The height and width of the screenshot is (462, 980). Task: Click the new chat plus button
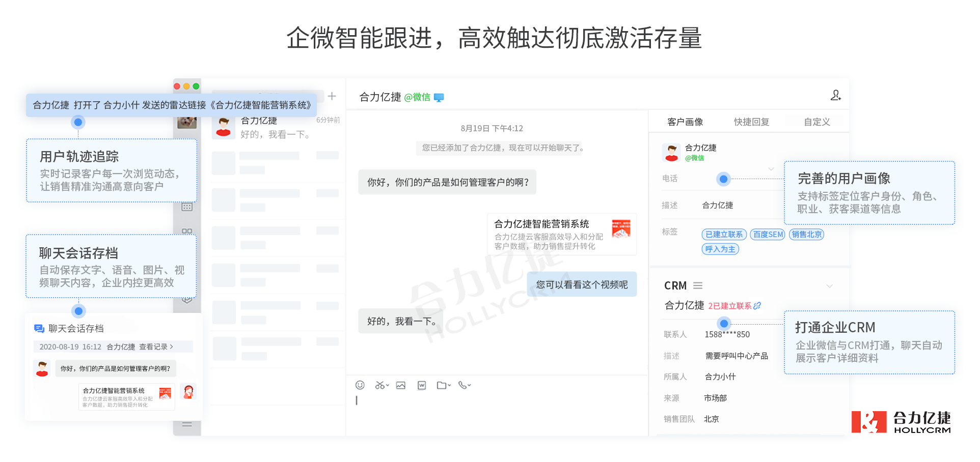coord(332,96)
